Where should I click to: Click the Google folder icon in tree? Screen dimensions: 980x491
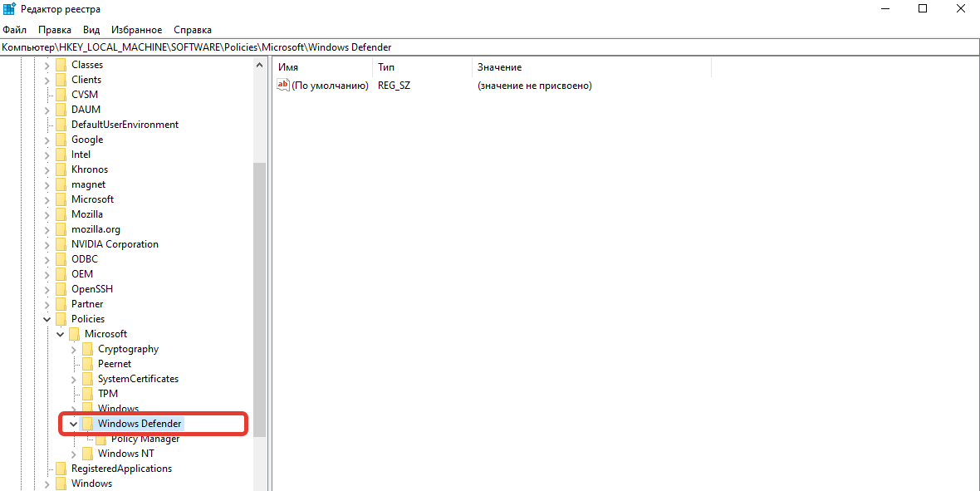click(61, 140)
